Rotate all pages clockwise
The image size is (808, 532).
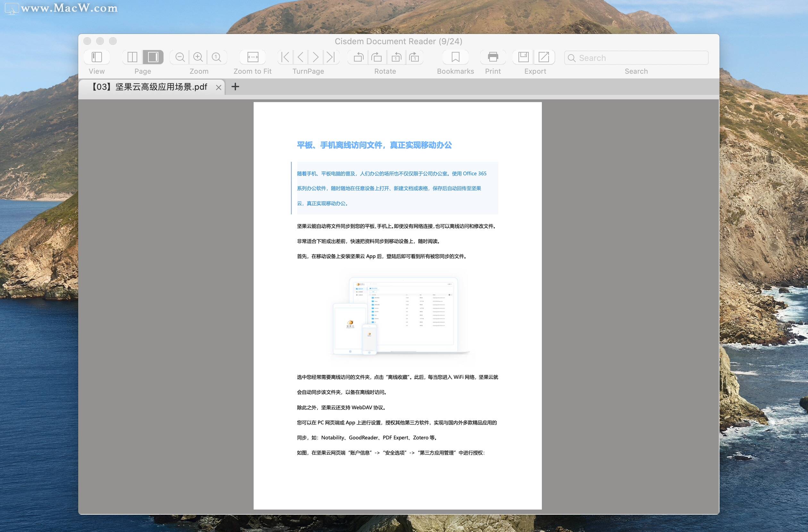(376, 57)
